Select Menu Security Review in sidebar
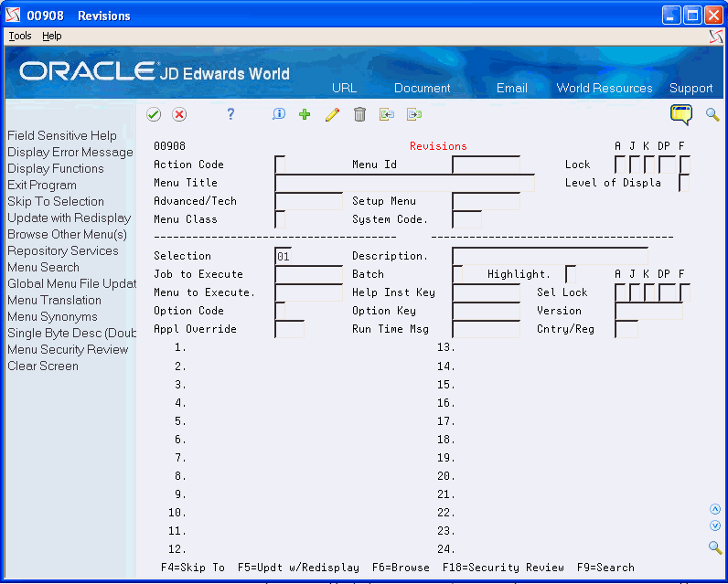Screen dimensions: 728x584 pos(68,350)
